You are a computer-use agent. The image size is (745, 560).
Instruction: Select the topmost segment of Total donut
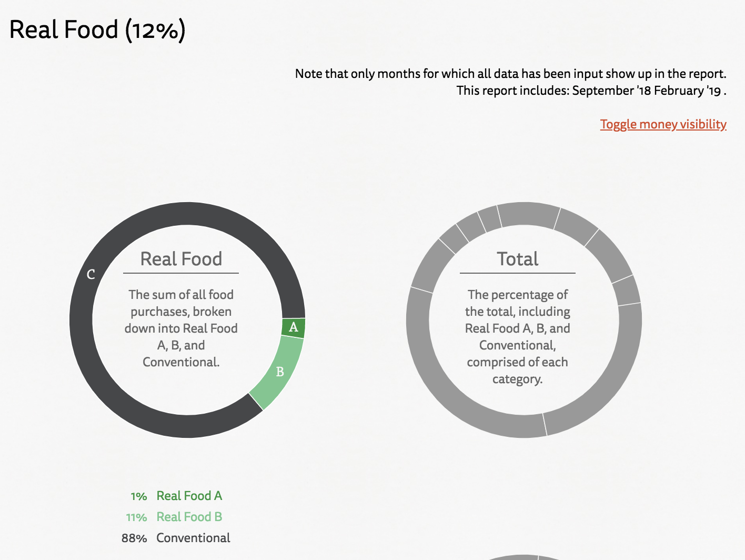(x=528, y=215)
